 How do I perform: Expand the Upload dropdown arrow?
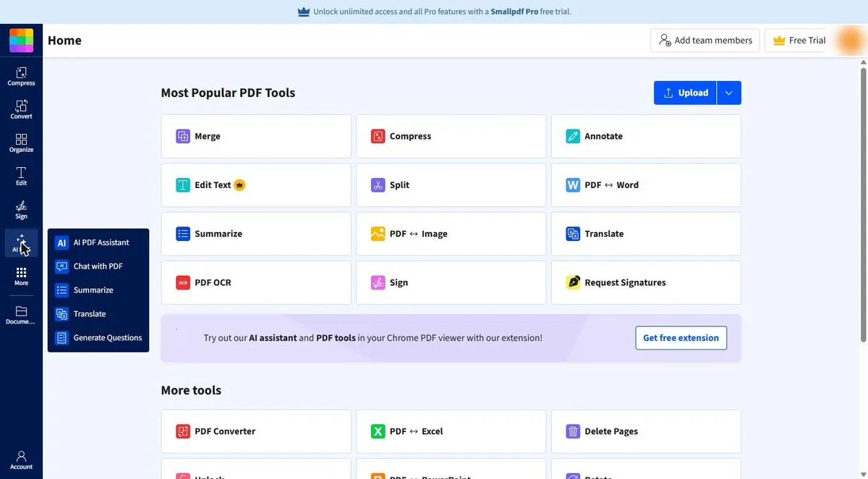(729, 93)
